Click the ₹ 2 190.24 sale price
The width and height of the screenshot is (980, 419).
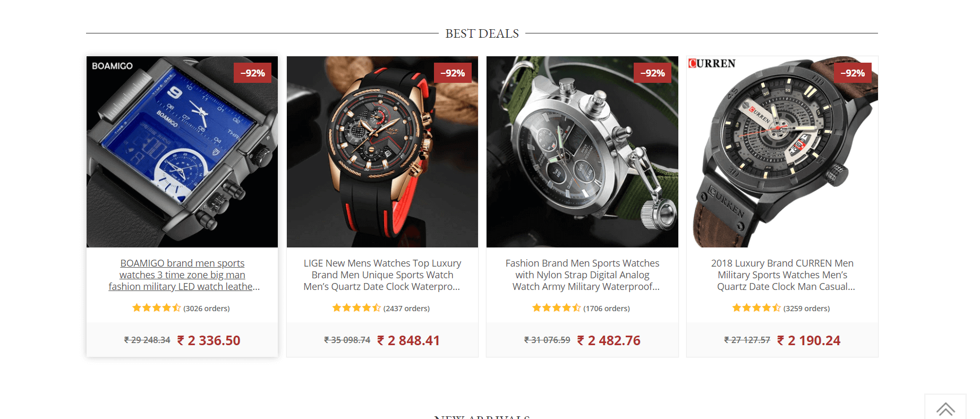[808, 340]
